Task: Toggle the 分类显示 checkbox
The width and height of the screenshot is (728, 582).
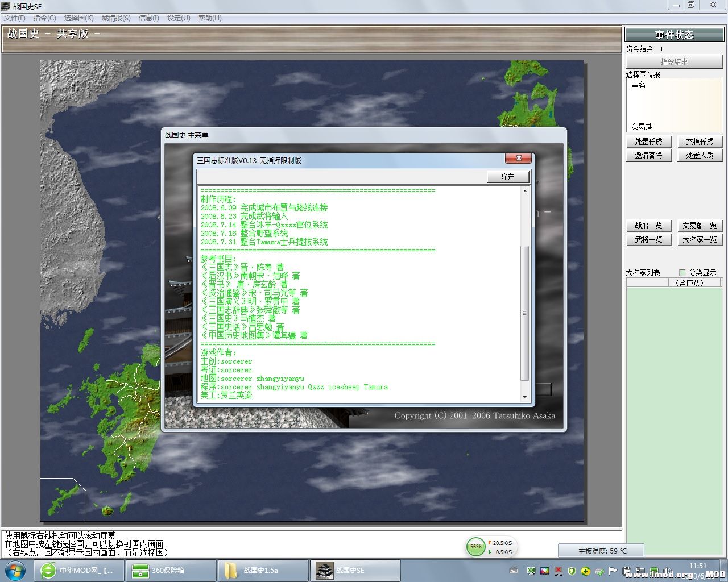Action: tap(682, 272)
